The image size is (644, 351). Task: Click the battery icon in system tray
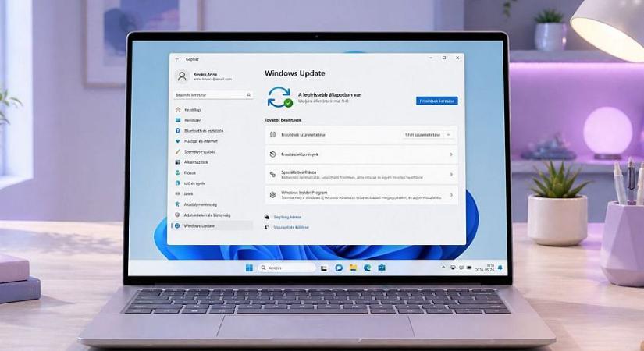coord(469,268)
